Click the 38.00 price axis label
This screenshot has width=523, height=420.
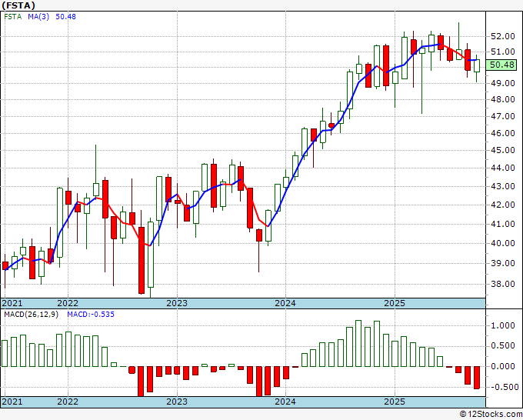tap(503, 284)
